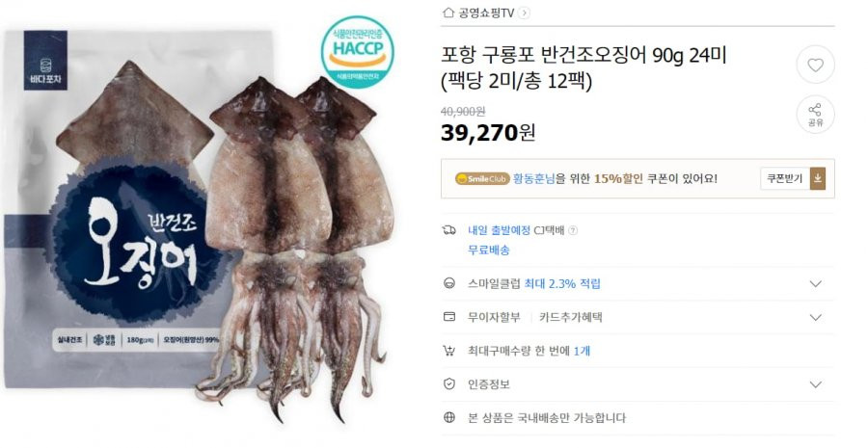This screenshot has width=868, height=448.
Task: Click the shield icon beside 인증정보
Action: coord(448,383)
